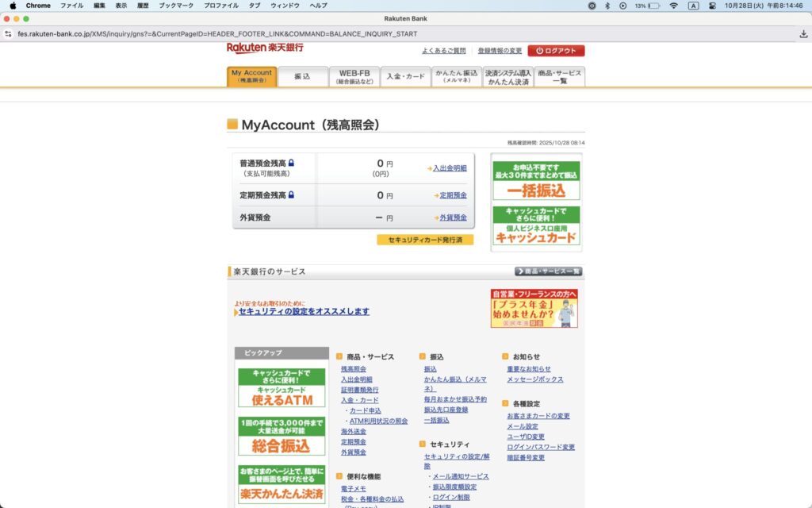
Task: Click the セキュリティの設定をオススメします link
Action: tap(304, 311)
